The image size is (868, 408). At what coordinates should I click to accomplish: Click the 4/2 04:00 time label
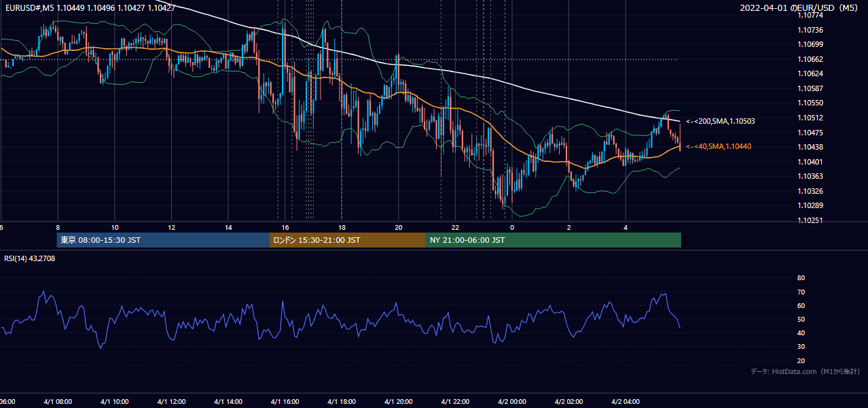626,402
